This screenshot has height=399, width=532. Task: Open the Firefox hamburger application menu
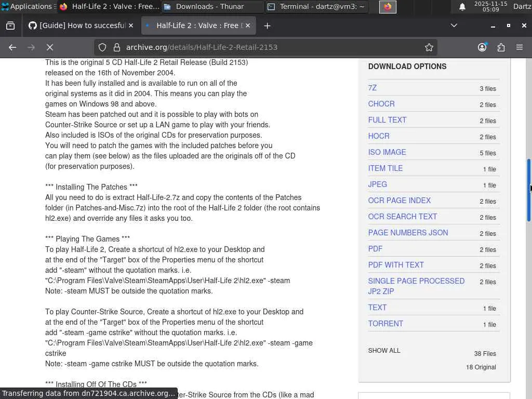pyautogui.click(x=520, y=47)
